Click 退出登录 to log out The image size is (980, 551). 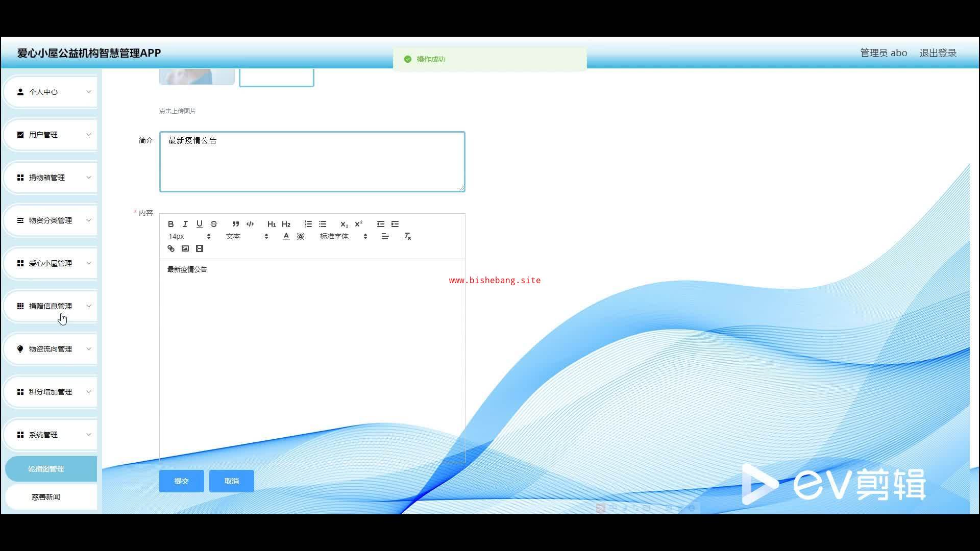[x=938, y=53]
